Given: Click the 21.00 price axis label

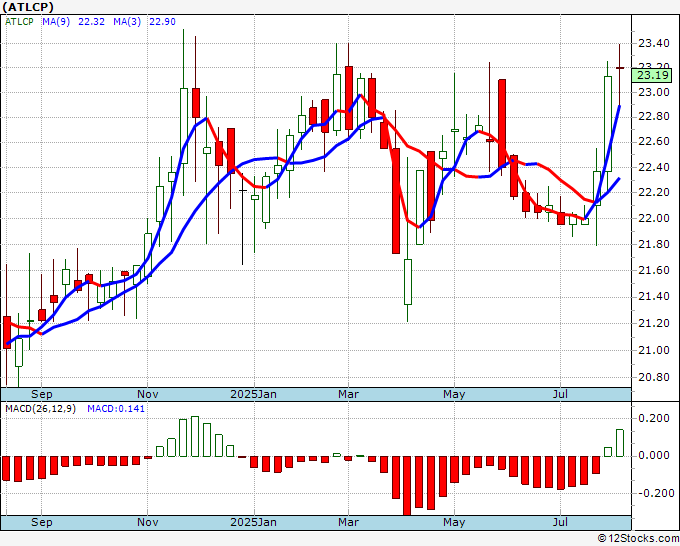Looking at the screenshot, I should (x=653, y=350).
